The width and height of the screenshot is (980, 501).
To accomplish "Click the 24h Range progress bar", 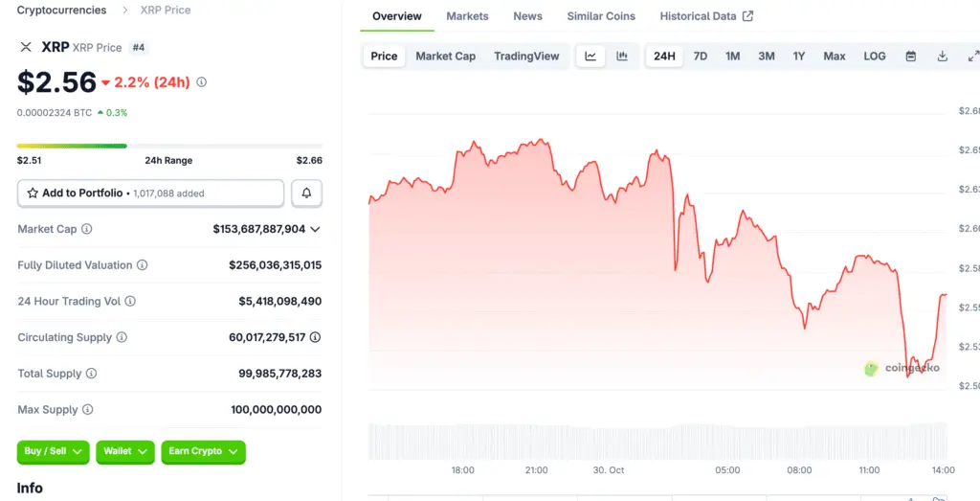I will click(x=168, y=146).
